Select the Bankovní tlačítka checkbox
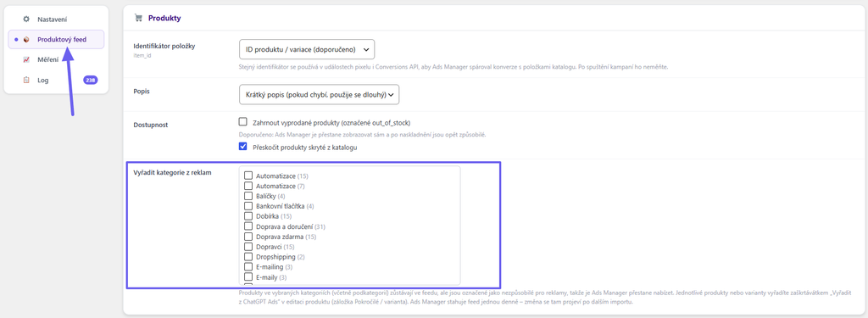868x318 pixels. 248,206
